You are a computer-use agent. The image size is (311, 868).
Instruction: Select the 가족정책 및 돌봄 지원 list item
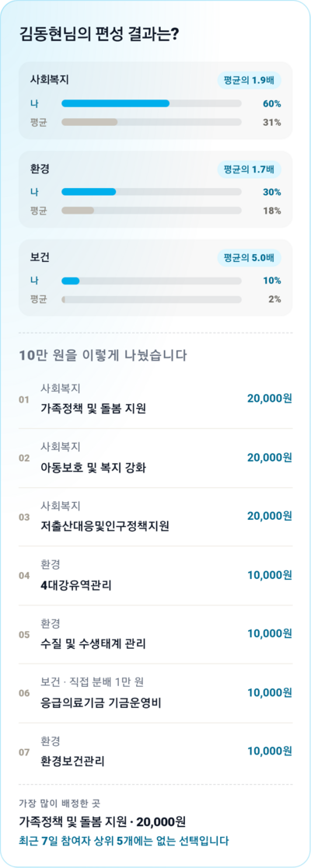155,399
